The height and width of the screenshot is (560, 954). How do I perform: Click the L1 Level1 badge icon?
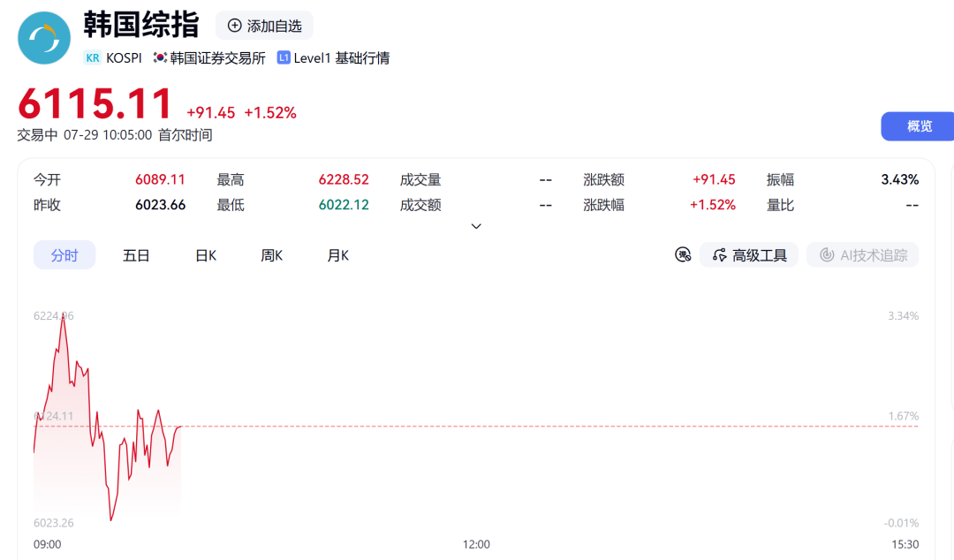[x=284, y=57]
